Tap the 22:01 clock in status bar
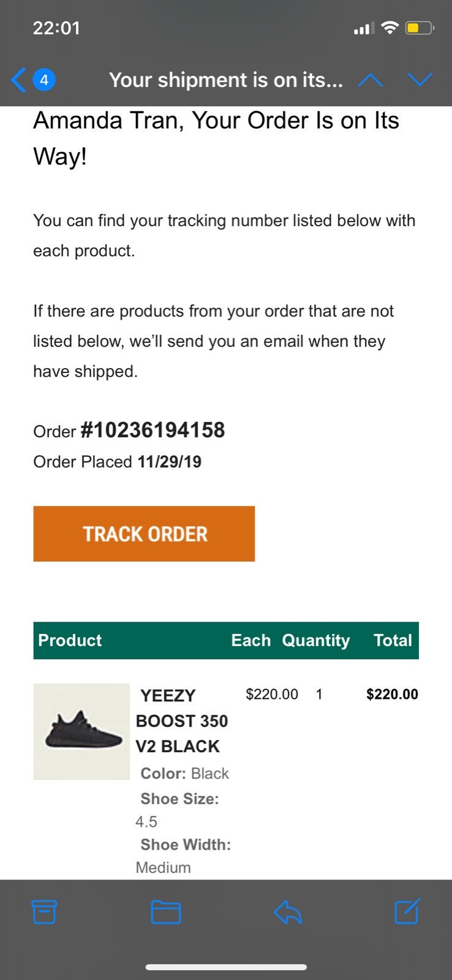The image size is (452, 980). point(56,28)
